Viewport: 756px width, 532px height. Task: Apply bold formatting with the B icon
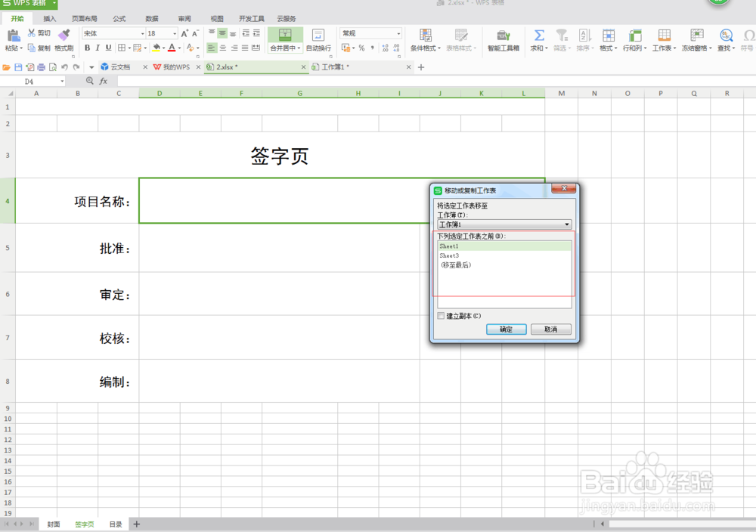pyautogui.click(x=88, y=48)
